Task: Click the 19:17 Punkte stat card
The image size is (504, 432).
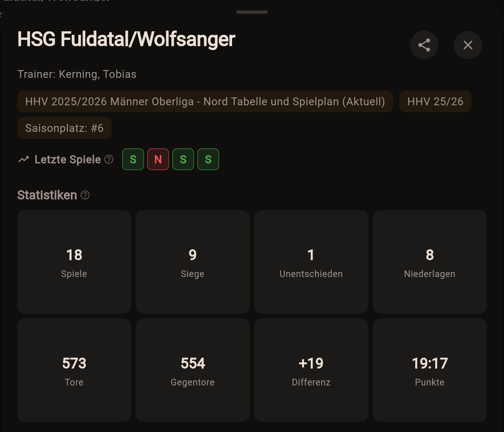Action: coord(430,370)
